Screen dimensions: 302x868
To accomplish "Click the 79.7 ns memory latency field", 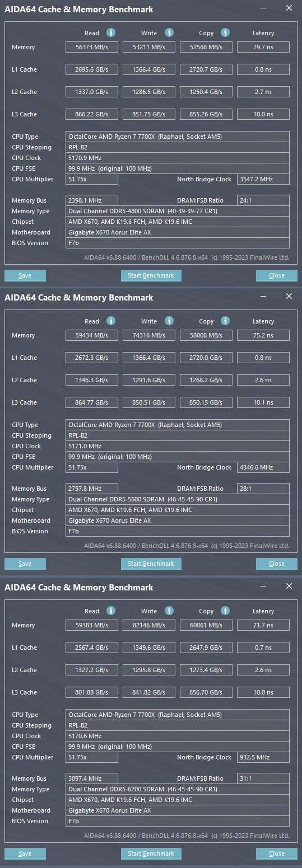I will tap(263, 47).
